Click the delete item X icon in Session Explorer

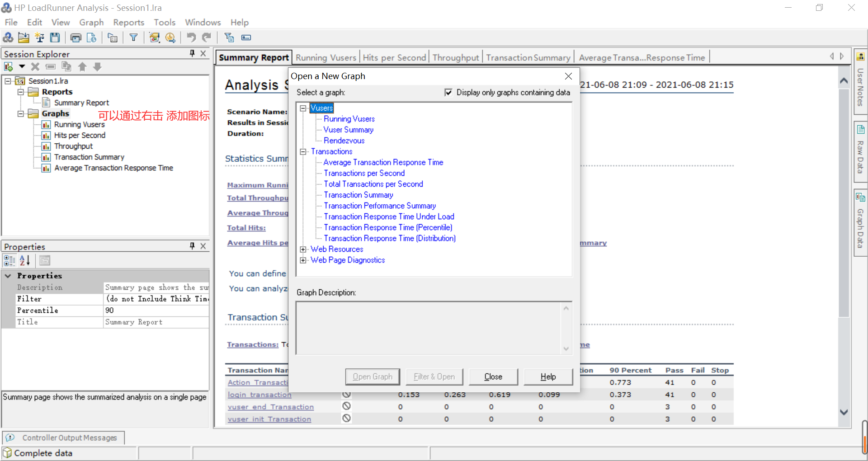tap(35, 67)
